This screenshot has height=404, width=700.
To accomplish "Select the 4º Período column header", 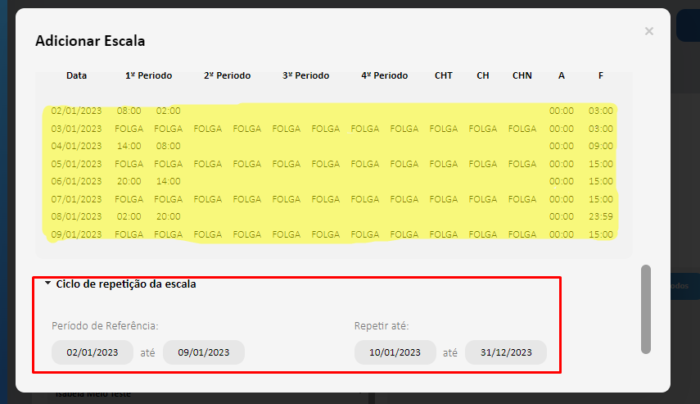I will (x=385, y=75).
